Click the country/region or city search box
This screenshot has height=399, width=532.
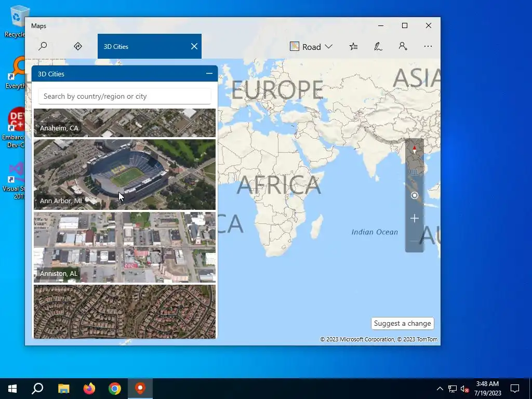point(125,96)
